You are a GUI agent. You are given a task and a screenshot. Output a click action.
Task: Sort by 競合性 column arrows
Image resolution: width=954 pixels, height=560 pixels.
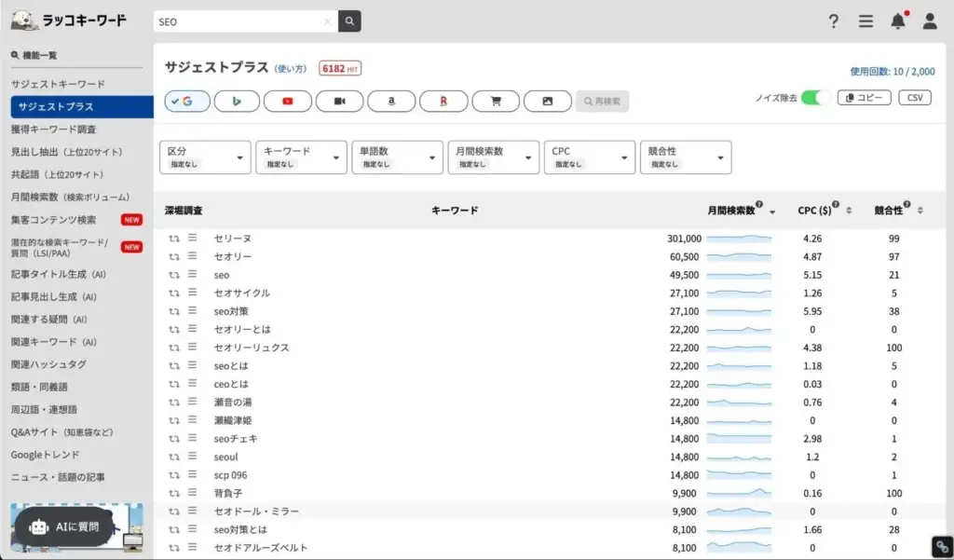920,211
